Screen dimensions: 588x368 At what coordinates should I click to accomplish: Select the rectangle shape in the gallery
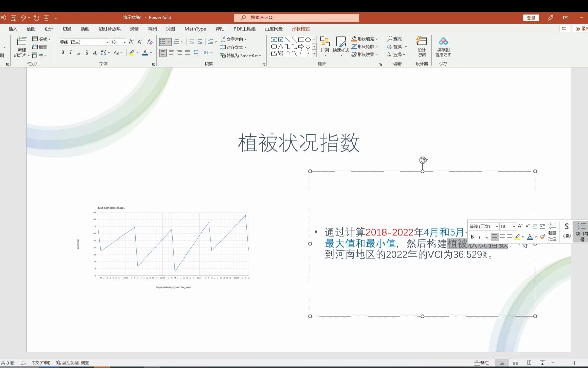coord(301,40)
